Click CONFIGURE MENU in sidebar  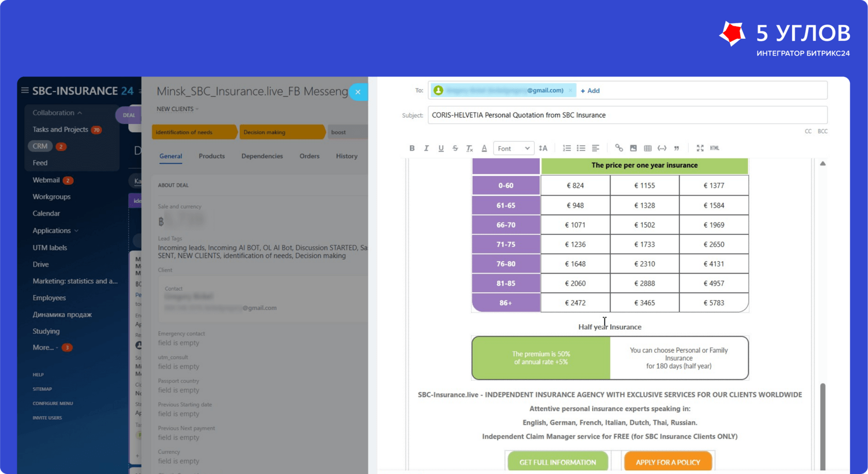(x=53, y=403)
